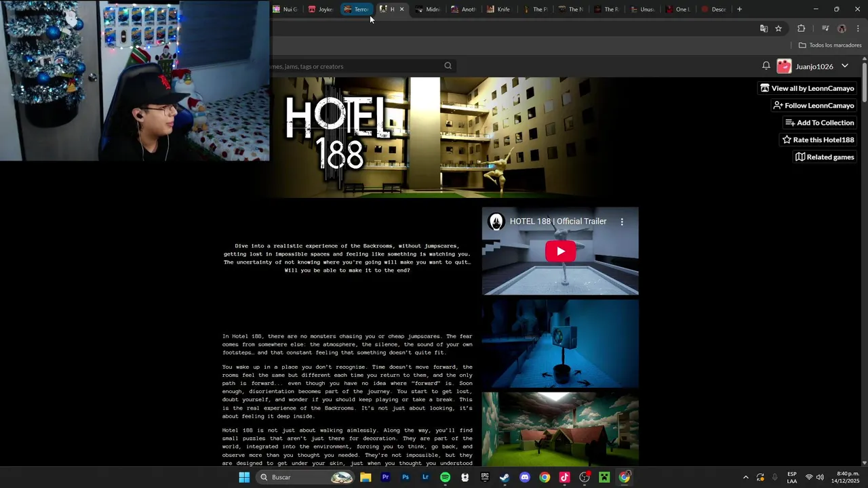Click the page vertical scrollbar thumb
The image size is (868, 488).
click(865, 82)
